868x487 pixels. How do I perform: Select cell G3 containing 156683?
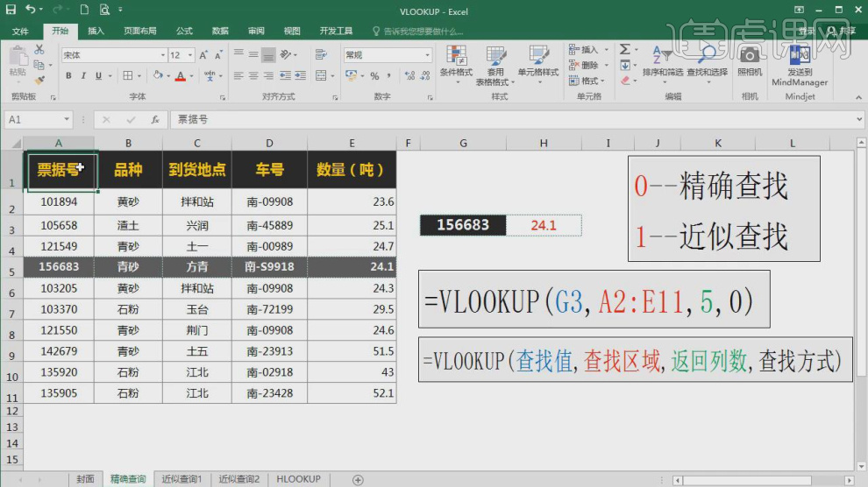point(463,225)
